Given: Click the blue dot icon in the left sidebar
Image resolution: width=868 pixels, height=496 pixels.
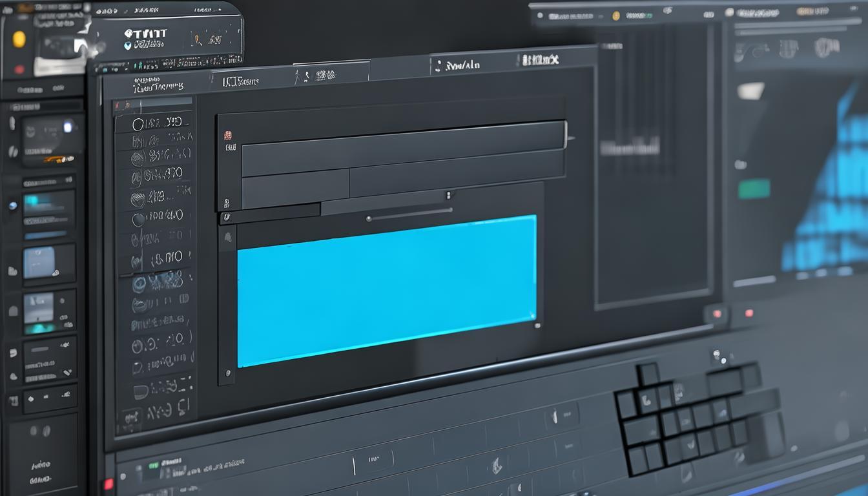Looking at the screenshot, I should click(x=13, y=205).
